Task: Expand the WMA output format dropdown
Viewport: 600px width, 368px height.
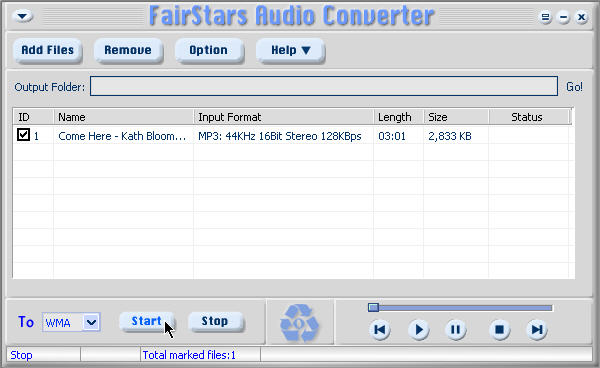Action: pos(91,322)
